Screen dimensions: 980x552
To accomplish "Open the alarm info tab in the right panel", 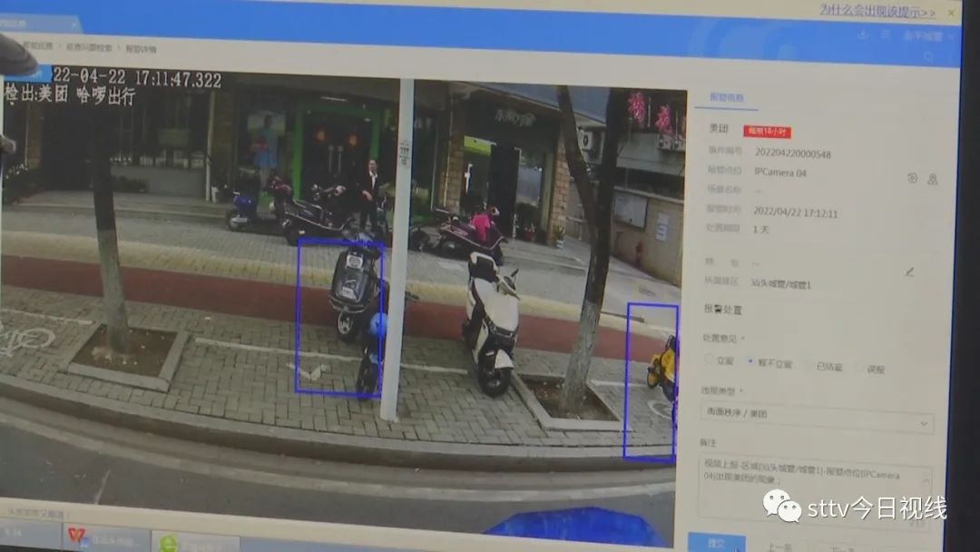I will coord(726,97).
